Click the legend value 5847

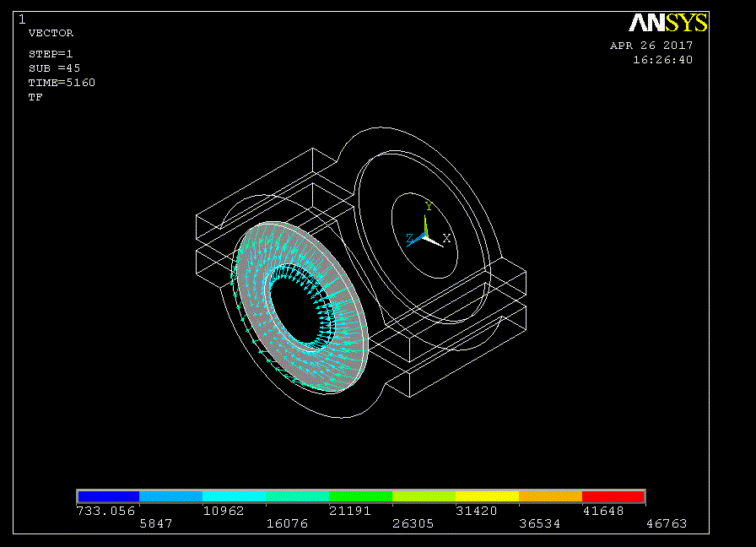(x=156, y=523)
